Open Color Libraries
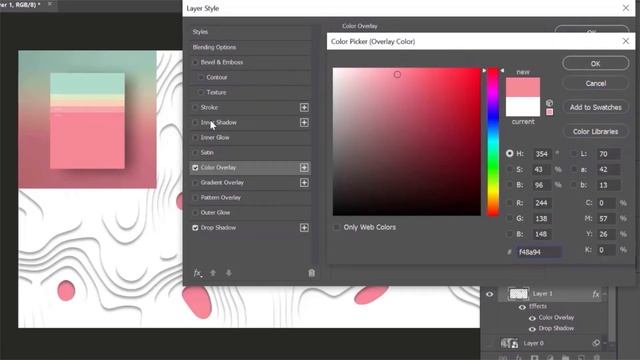The width and height of the screenshot is (640, 360). (596, 131)
